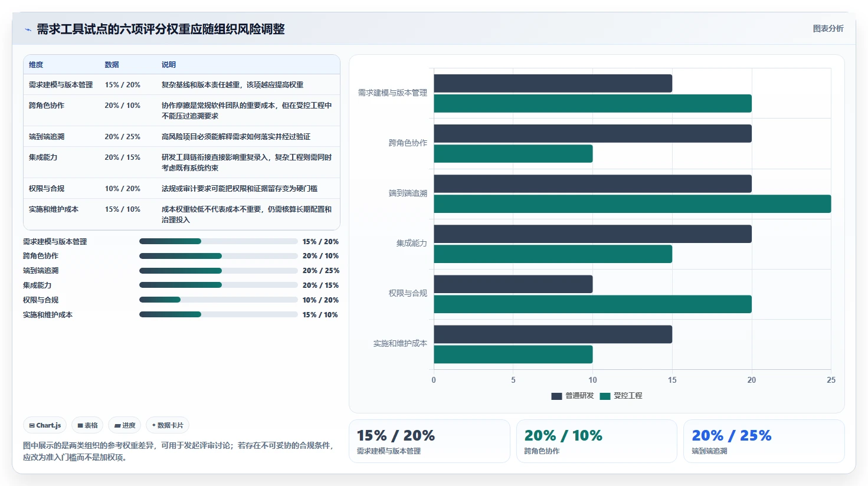Open the 图表分析 label in header
The height and width of the screenshot is (486, 868).
coord(828,28)
